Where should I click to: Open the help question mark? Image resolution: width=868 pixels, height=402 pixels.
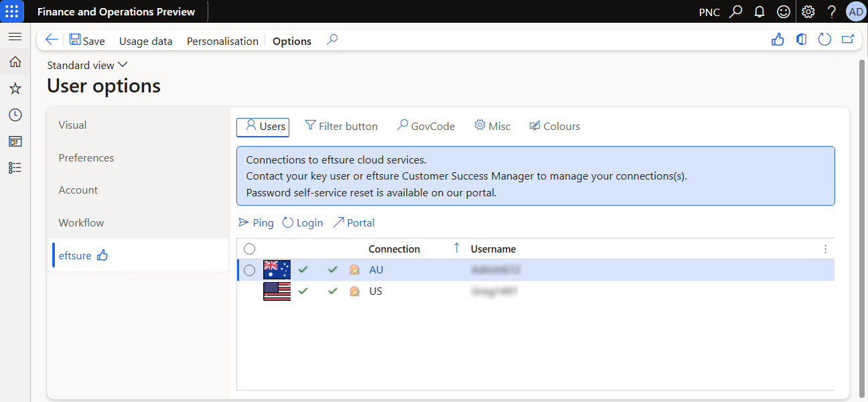[x=832, y=11]
